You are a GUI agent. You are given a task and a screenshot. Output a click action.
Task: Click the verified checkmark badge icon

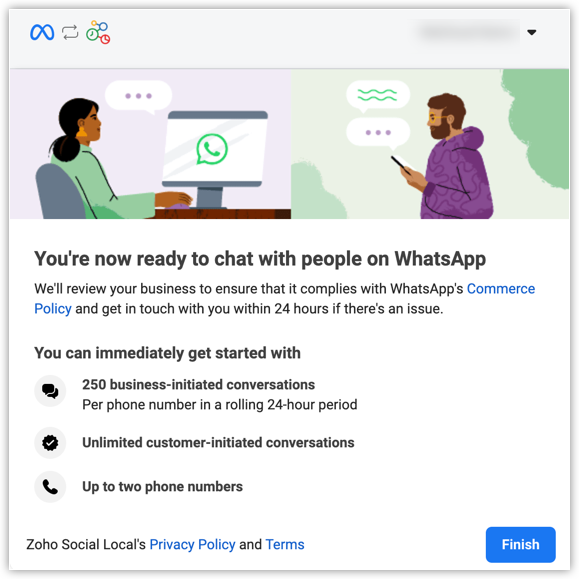(50, 443)
